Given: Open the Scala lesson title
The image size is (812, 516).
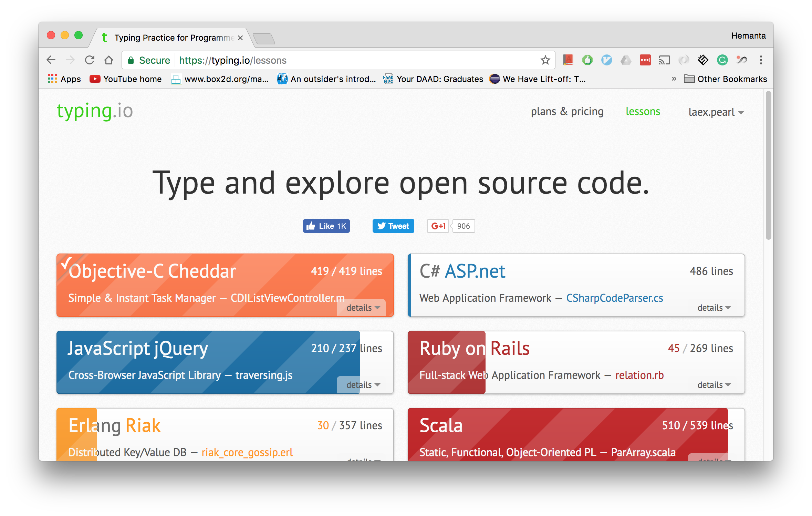Looking at the screenshot, I should [x=441, y=425].
